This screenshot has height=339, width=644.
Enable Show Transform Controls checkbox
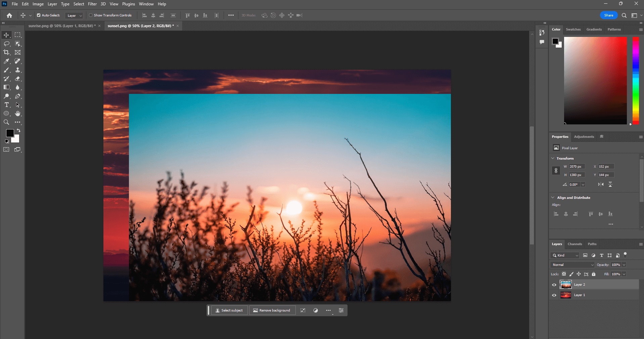pyautogui.click(x=91, y=15)
